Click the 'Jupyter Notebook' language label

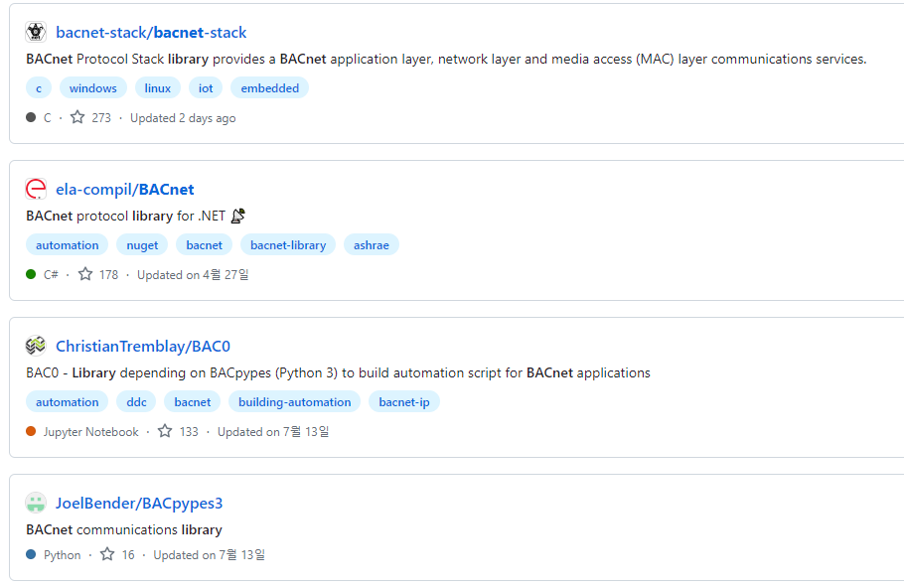91,432
